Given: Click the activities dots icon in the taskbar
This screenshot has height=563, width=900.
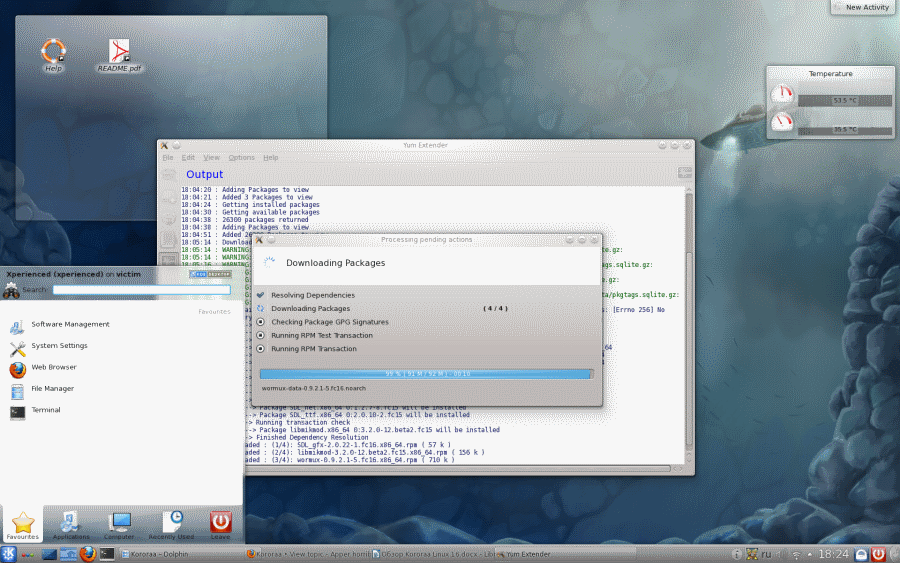Looking at the screenshot, I should click(x=28, y=555).
